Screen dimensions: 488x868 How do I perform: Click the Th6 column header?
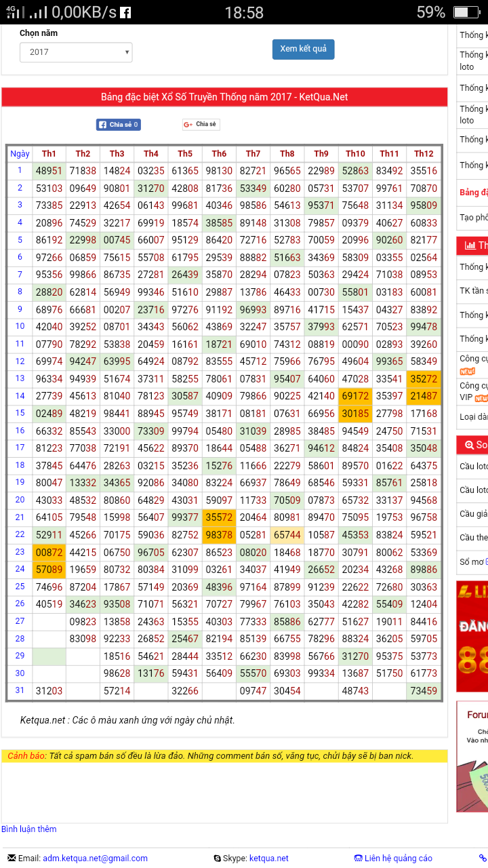pyautogui.click(x=219, y=154)
